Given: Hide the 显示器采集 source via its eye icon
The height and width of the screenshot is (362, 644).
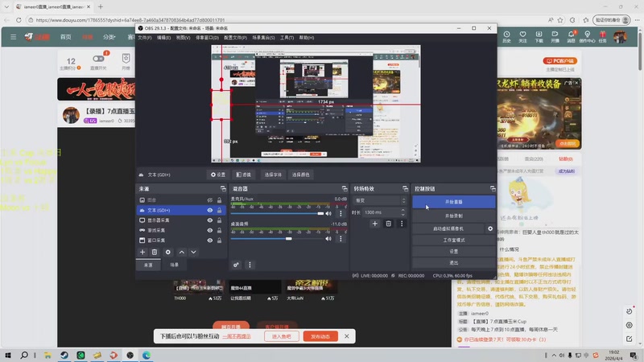Looking at the screenshot, I should 210,220.
